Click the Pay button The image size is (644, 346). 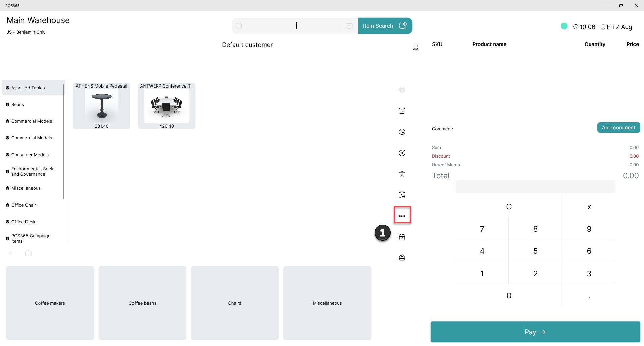535,332
